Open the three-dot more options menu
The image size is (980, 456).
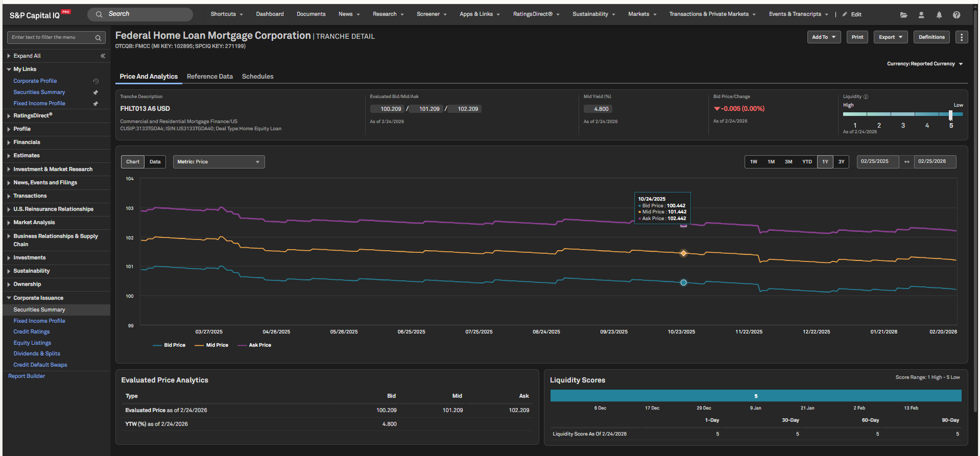point(962,37)
